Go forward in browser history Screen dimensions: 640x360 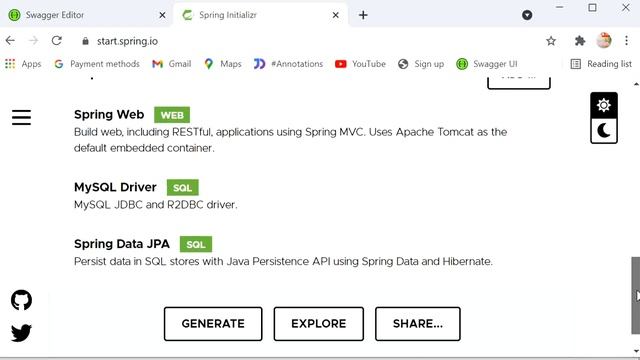pos(33,40)
